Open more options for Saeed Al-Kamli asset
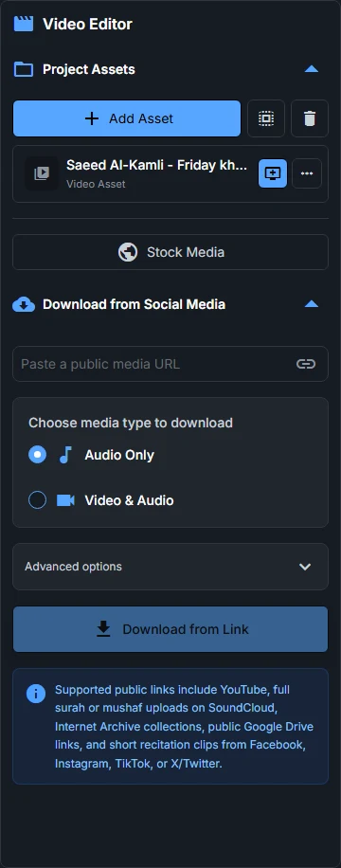 (x=307, y=173)
